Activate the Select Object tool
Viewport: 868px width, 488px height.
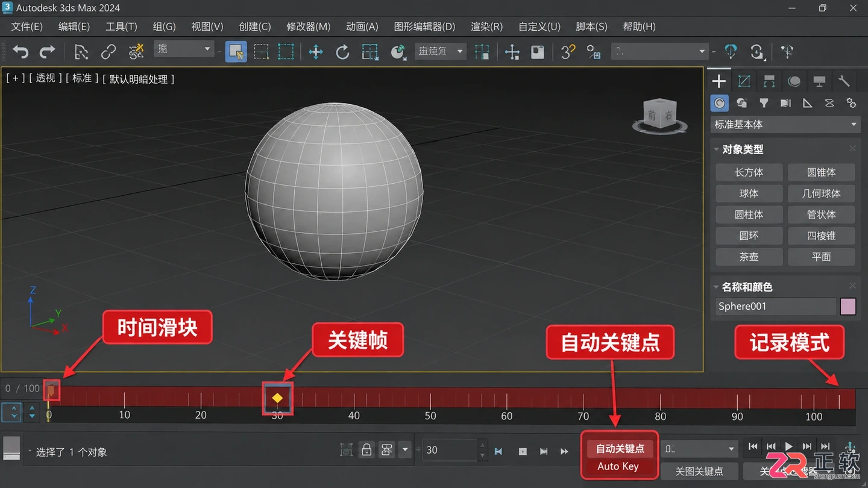[x=236, y=52]
